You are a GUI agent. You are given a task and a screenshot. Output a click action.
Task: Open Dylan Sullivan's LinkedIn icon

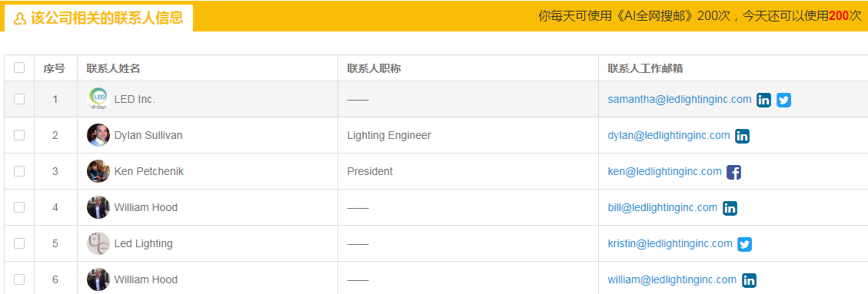point(743,136)
